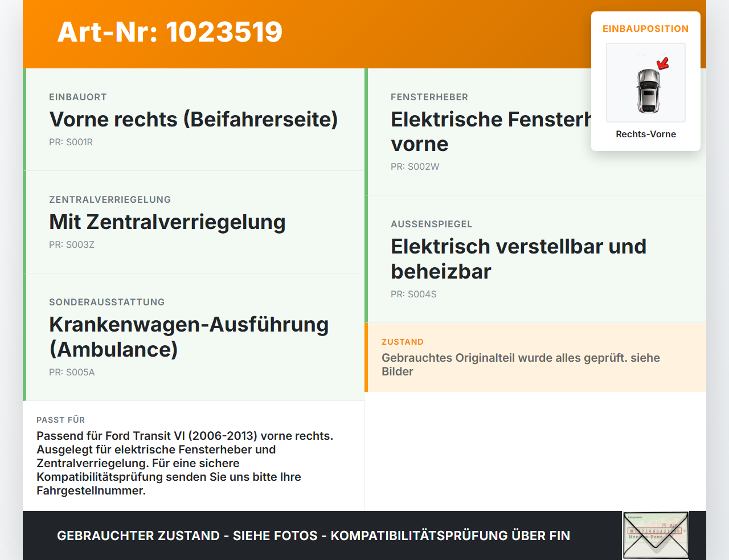Click the car position diagram image
Viewport: 729px width, 560px height.
(x=646, y=83)
